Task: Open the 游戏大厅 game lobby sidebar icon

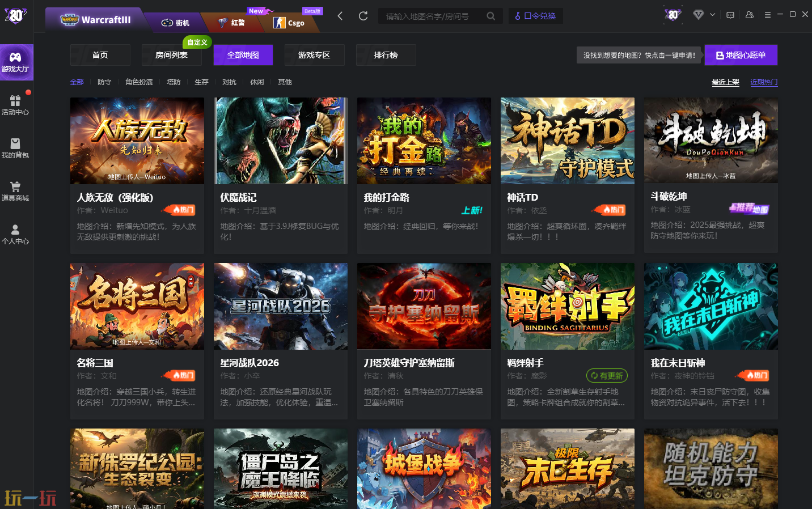Action: pos(15,62)
